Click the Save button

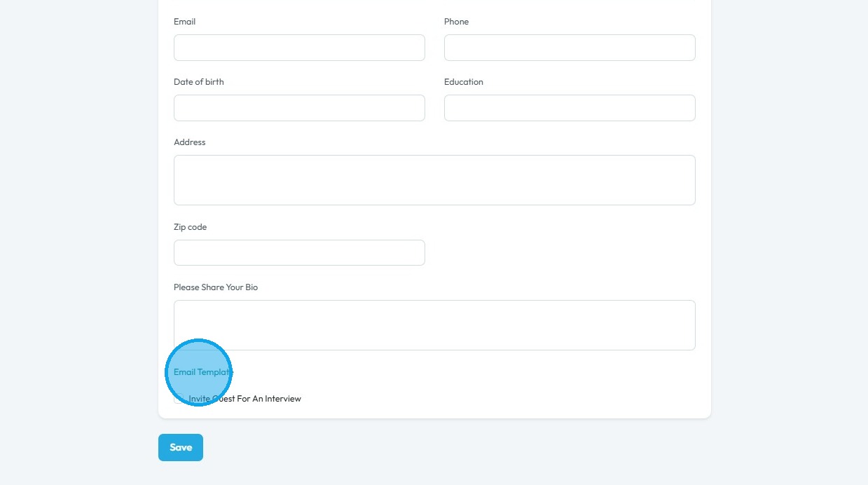[181, 447]
